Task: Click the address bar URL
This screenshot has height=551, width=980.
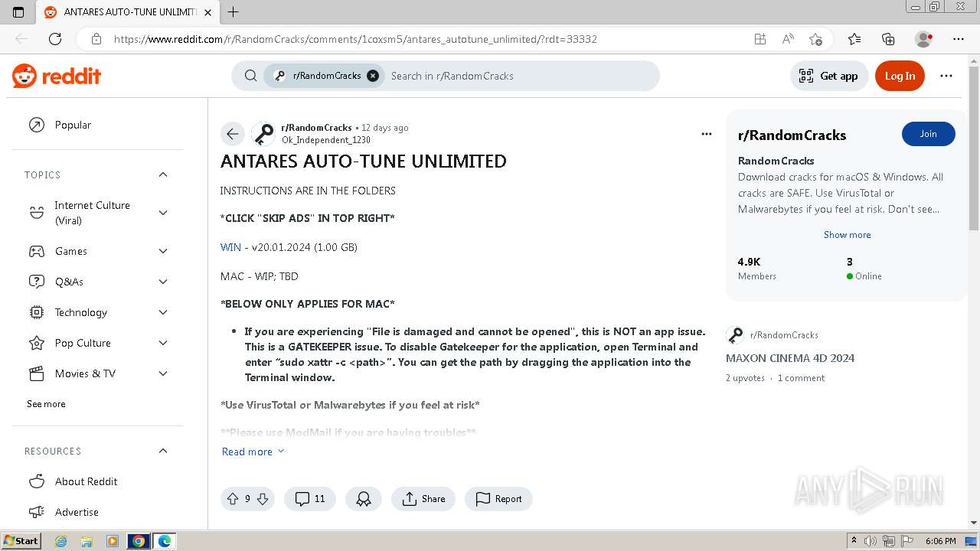Action: point(355,39)
